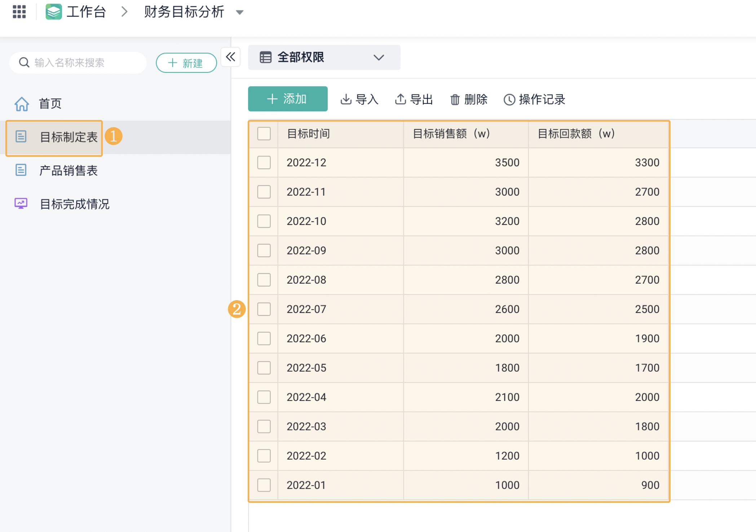The width and height of the screenshot is (756, 532).
Task: Click the 删除 trash icon
Action: tap(455, 99)
